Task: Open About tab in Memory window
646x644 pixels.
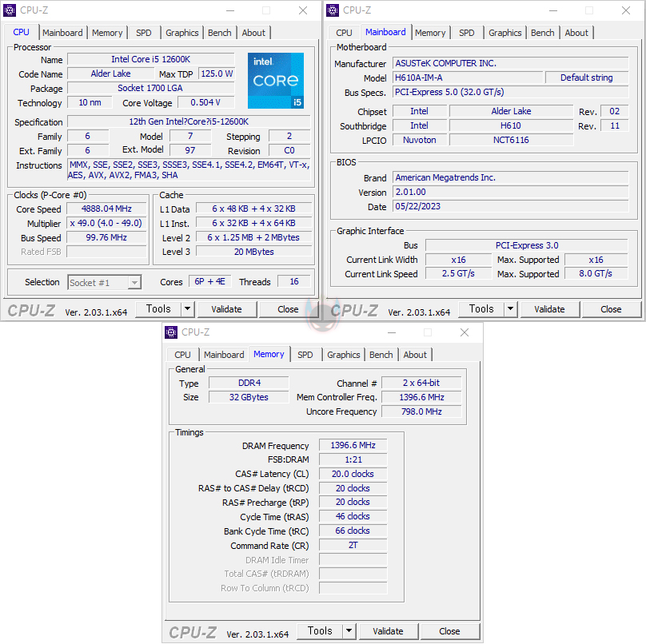Action: coord(415,355)
